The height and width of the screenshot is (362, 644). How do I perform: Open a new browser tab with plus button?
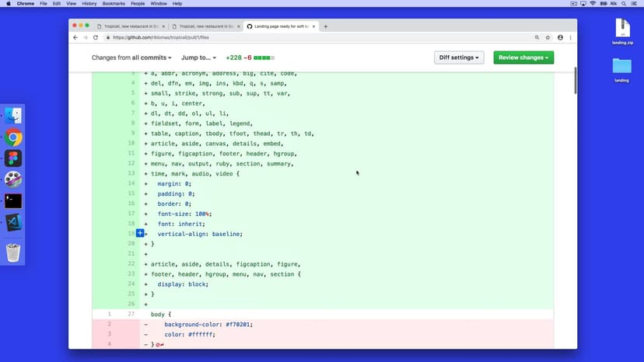pyautogui.click(x=325, y=26)
